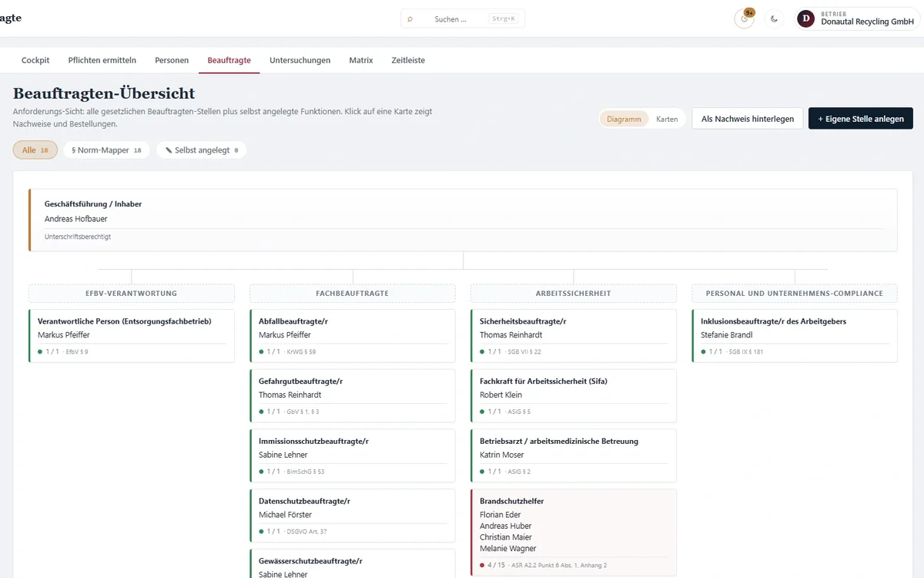Viewport: 924px width, 578px height.
Task: Select the Alle 18 filter chip
Action: 35,150
